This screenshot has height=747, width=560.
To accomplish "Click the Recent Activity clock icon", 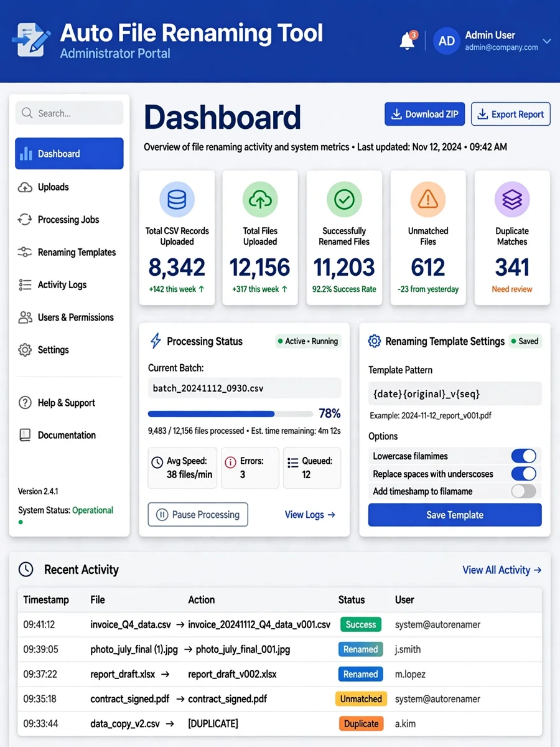I will 26,569.
